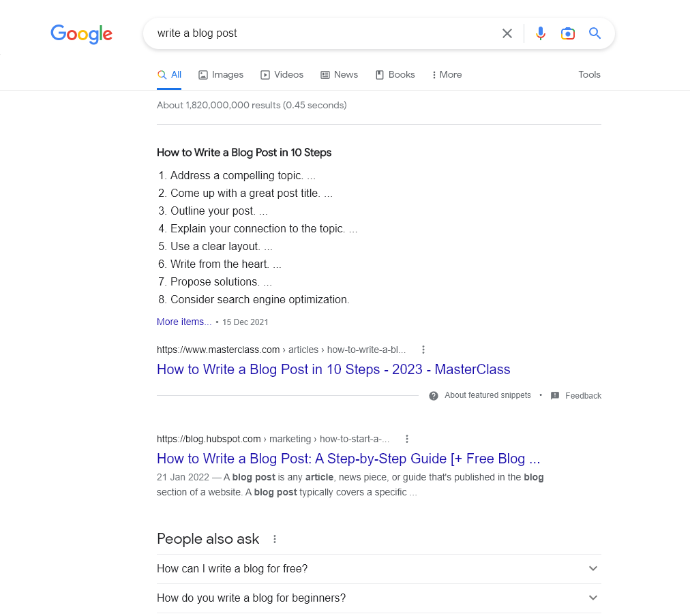The height and width of the screenshot is (616, 690).
Task: Click 'More items...' in the featured snippet
Action: (x=183, y=321)
